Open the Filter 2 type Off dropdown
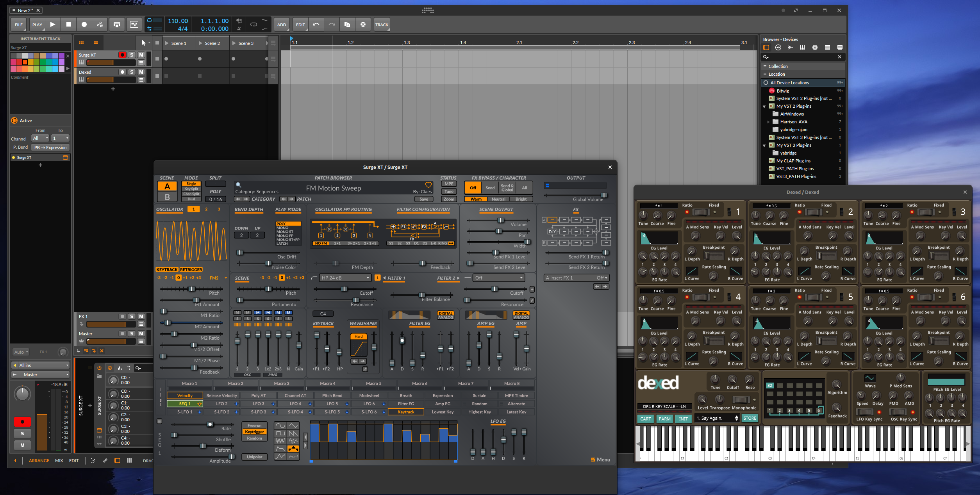The width and height of the screenshot is (980, 495). pyautogui.click(x=498, y=278)
